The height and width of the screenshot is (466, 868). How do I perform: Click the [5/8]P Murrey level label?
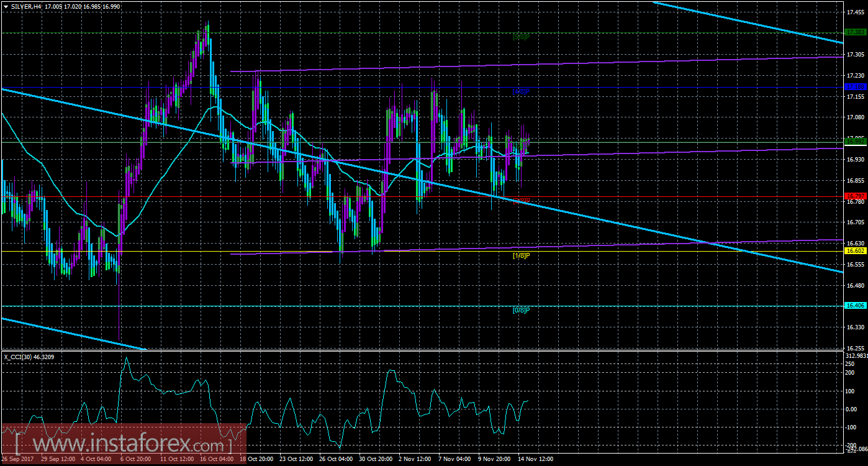pyautogui.click(x=520, y=36)
